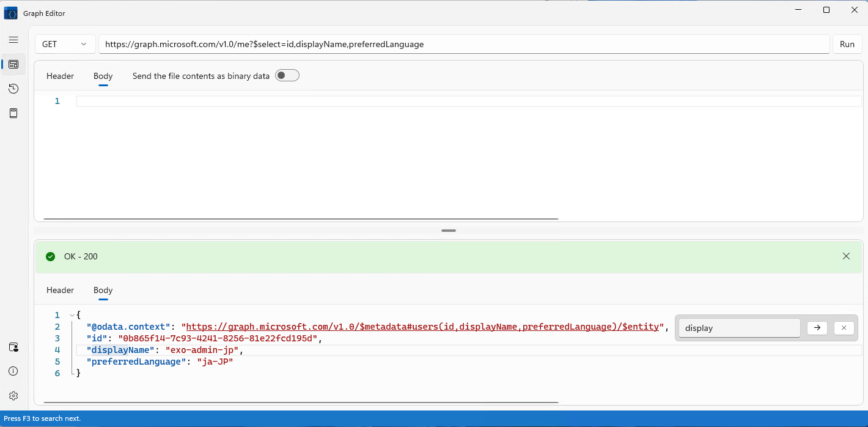
Task: Run the Graph API request
Action: coord(847,44)
